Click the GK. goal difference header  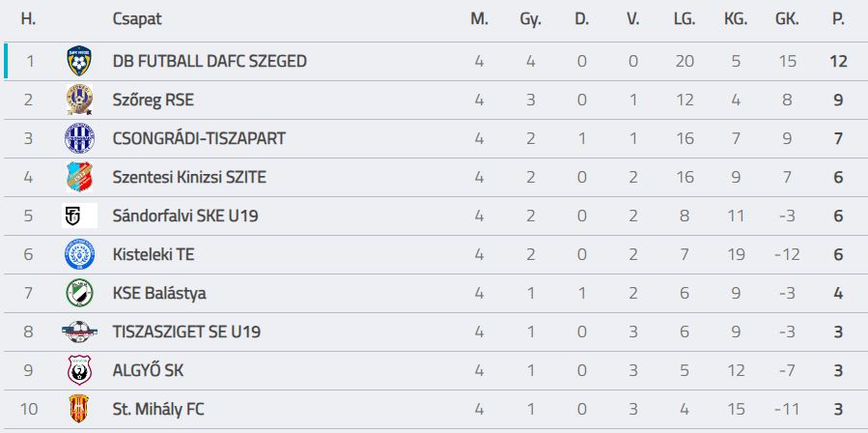(787, 19)
